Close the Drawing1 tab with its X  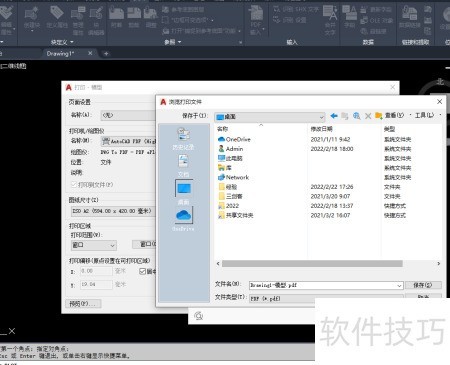pyautogui.click(x=90, y=53)
